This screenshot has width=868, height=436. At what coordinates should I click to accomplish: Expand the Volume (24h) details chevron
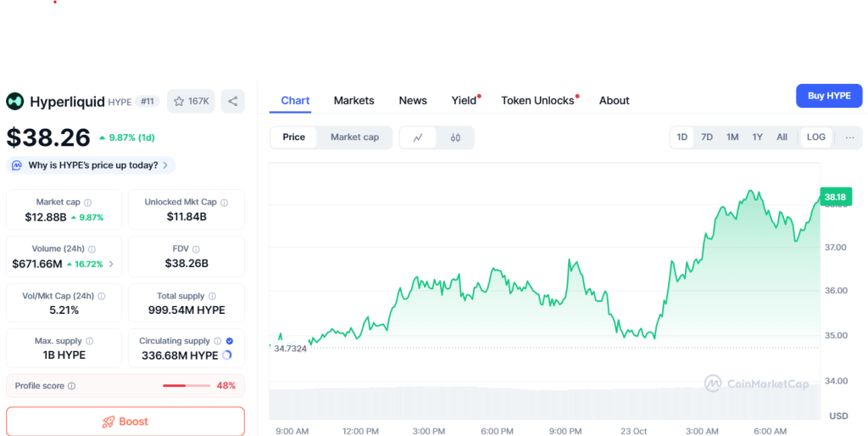(111, 265)
